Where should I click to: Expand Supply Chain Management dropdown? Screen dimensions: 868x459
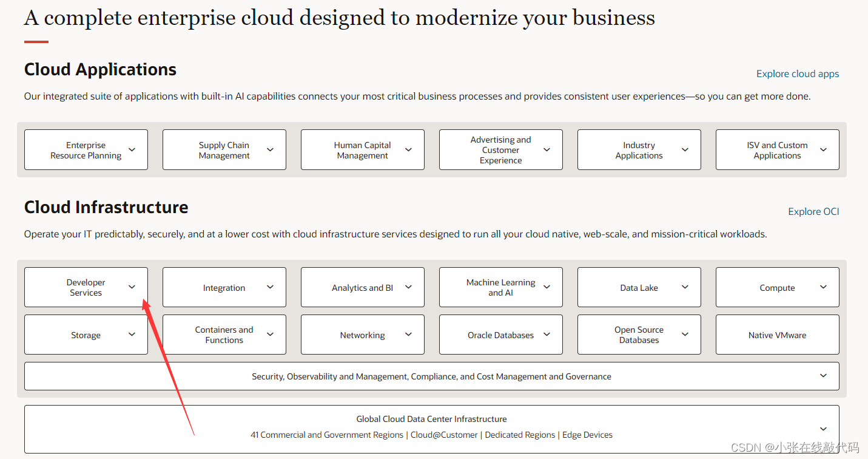(224, 149)
